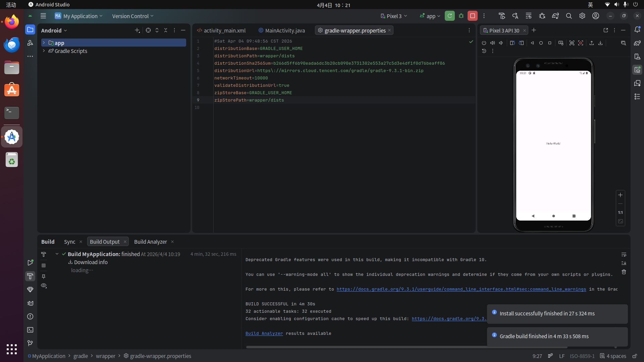Power off the emulator via the power icon

click(484, 43)
